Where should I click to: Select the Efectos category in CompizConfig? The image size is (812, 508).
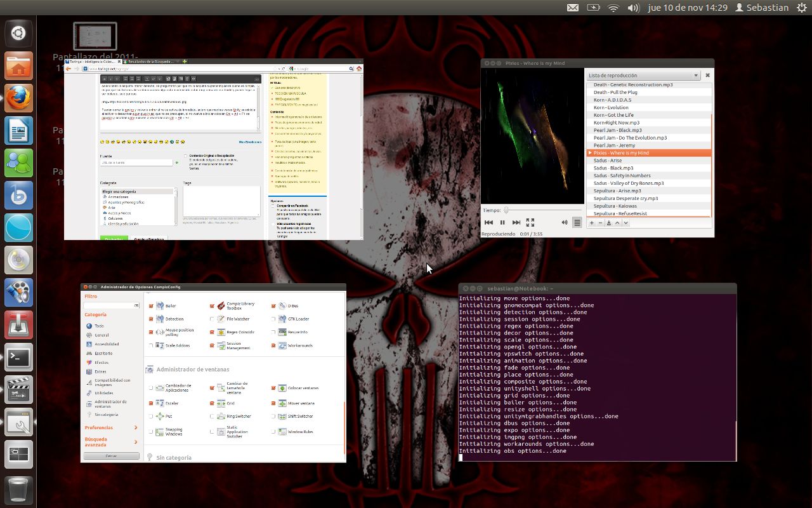(x=97, y=363)
